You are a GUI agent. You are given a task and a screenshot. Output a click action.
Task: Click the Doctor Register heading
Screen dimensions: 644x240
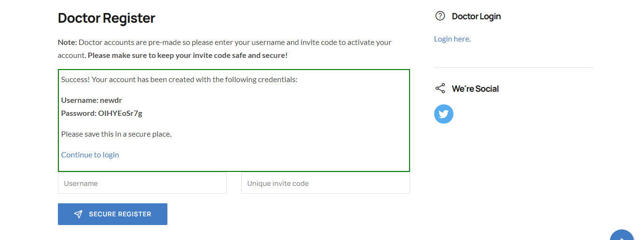[107, 18]
